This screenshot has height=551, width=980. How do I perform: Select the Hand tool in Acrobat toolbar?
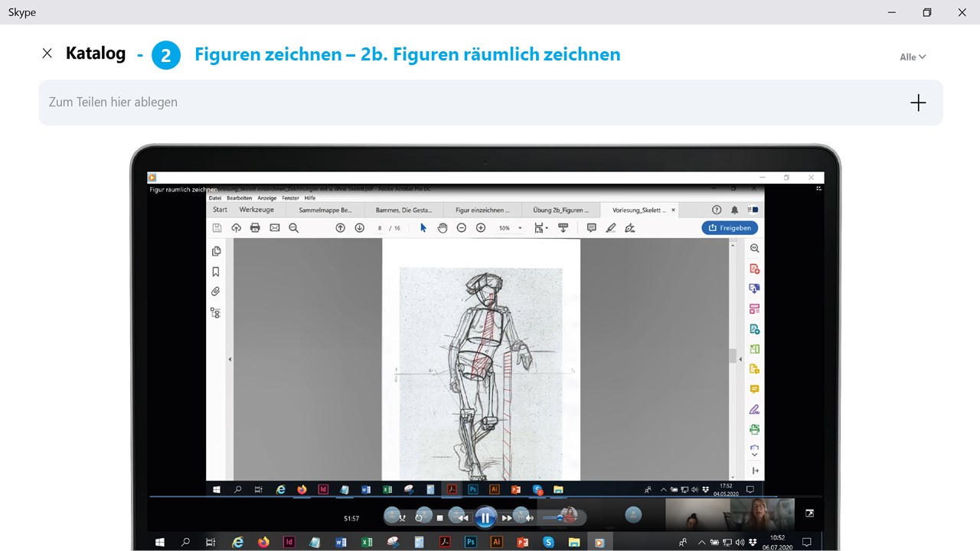[443, 228]
